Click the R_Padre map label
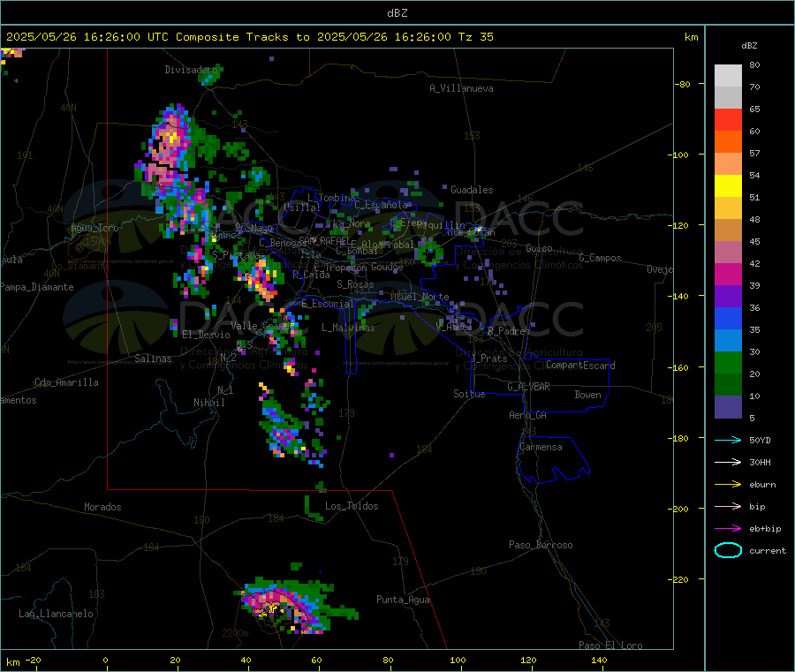Screen dimensions: 795x672 point(505,331)
